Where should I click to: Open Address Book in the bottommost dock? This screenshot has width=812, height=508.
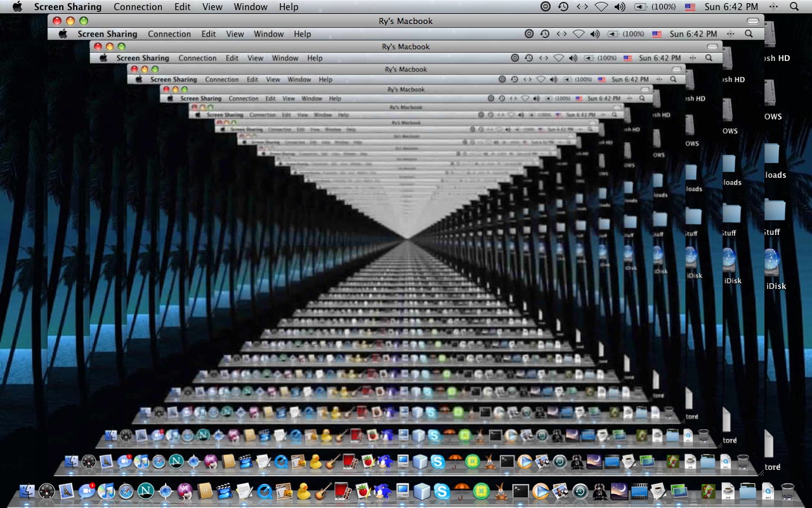204,491
